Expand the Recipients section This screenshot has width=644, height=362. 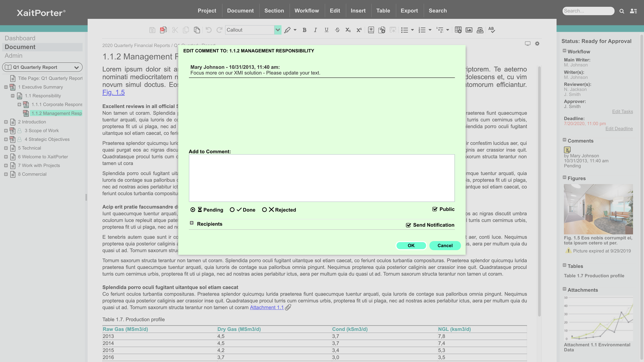(192, 223)
